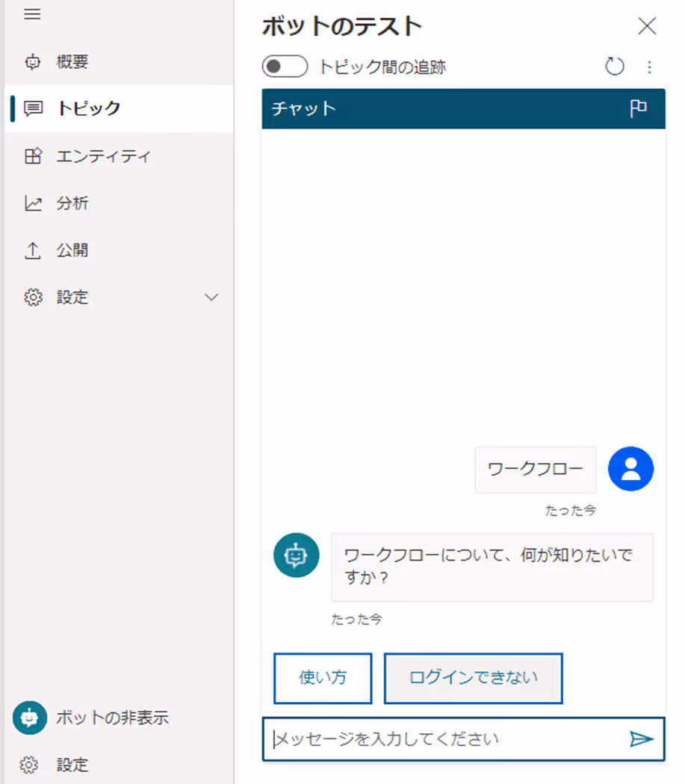
Task: Choose the ログインできない suggested reply
Action: click(474, 678)
